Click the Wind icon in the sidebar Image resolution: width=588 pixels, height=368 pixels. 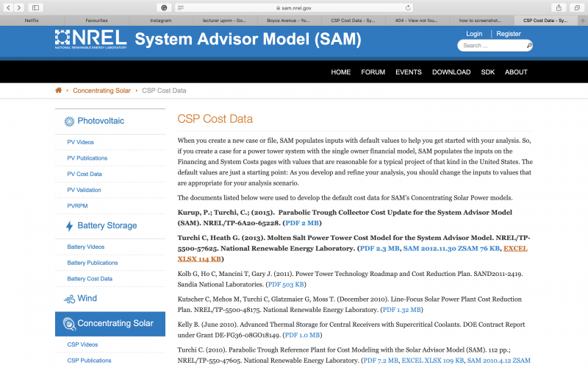coord(69,299)
